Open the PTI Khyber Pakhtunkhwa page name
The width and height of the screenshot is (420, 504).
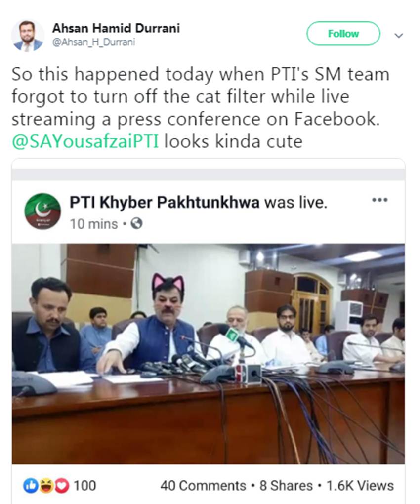point(165,202)
